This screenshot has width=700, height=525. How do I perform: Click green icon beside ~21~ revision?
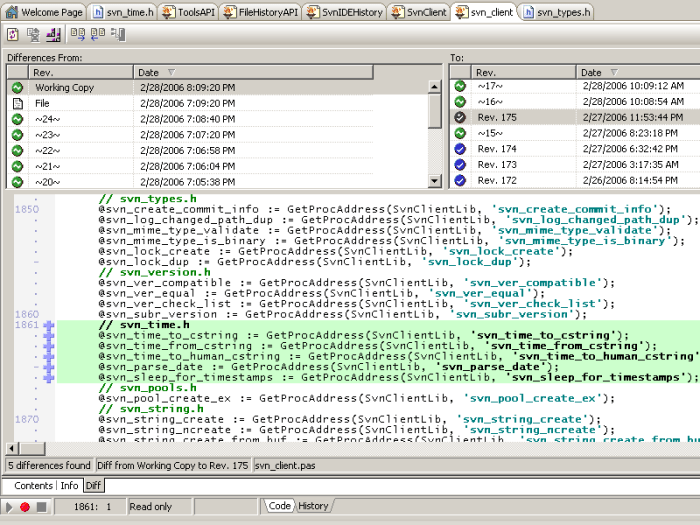[x=17, y=167]
